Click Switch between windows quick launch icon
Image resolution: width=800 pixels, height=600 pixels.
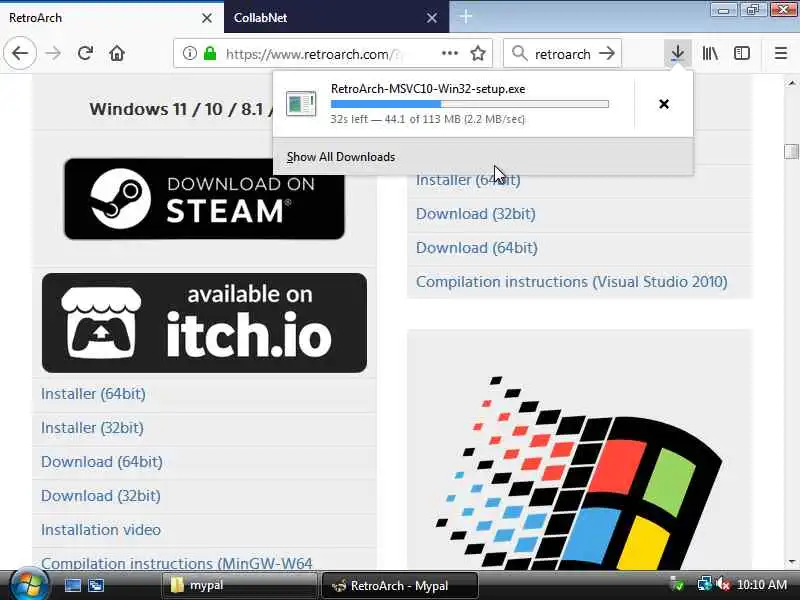(96, 585)
